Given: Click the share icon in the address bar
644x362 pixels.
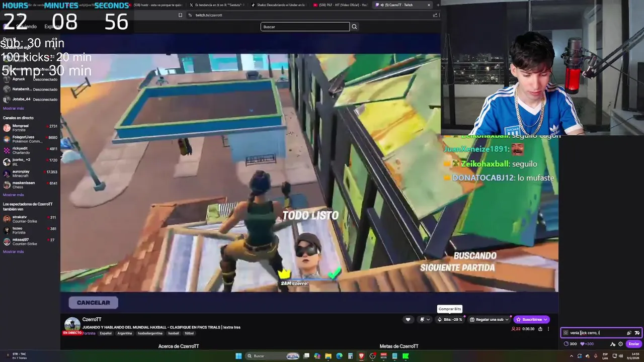Looking at the screenshot, I should point(435,15).
